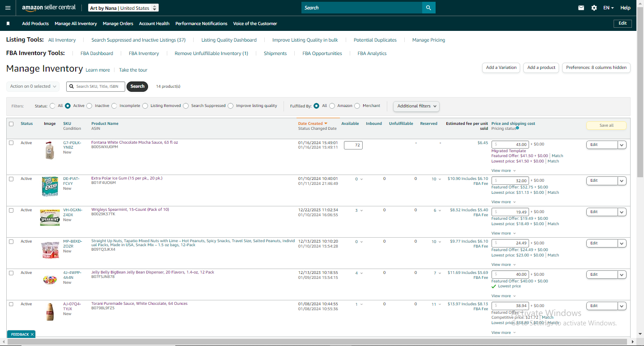Viewport: 644px width, 346px height.
Task: Open the hamburger navigation menu
Action: point(8,8)
